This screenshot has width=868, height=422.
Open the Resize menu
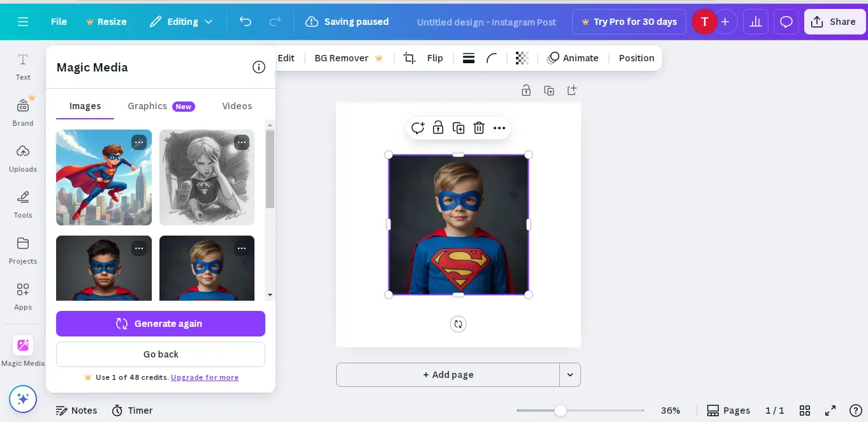click(x=106, y=22)
